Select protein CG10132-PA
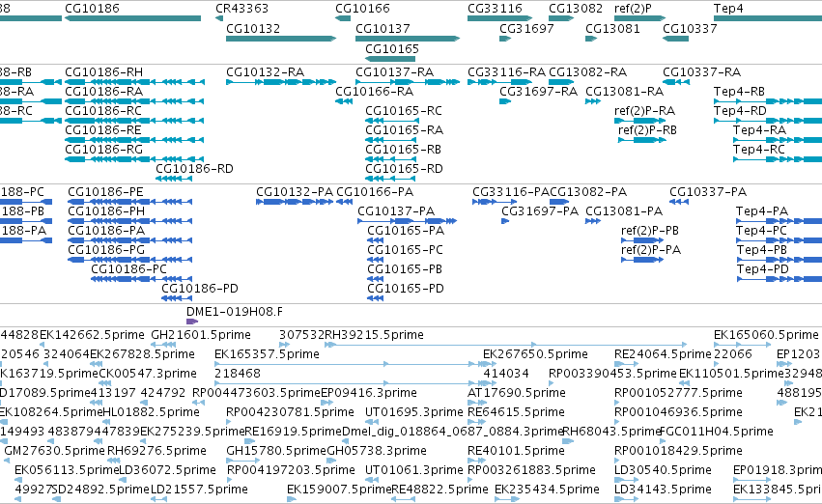 point(295,202)
